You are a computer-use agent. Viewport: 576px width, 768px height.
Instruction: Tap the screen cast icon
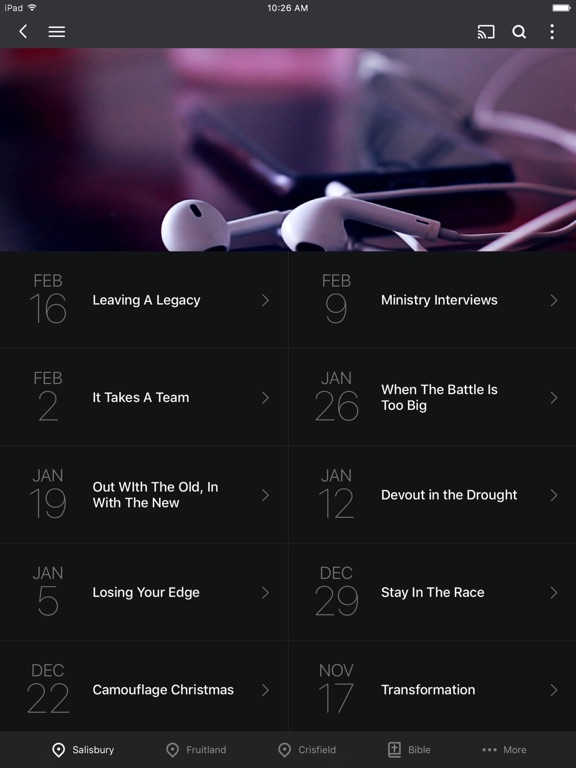(486, 32)
